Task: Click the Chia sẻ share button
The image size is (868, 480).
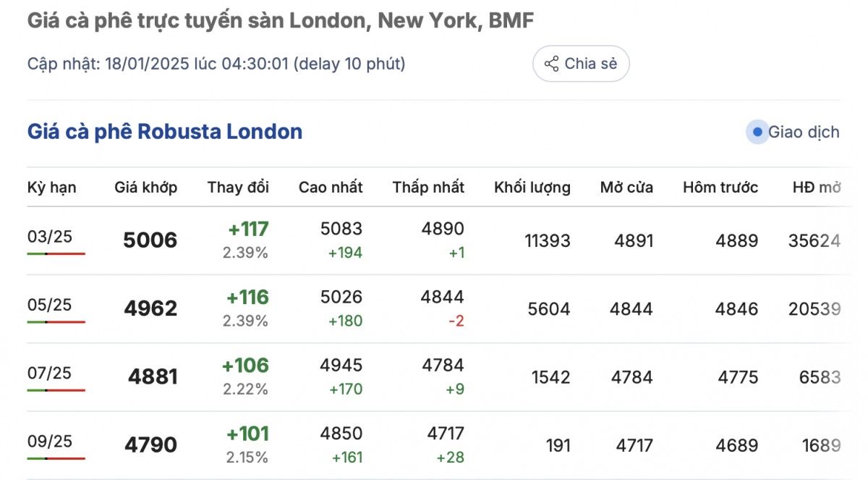Action: point(581,64)
